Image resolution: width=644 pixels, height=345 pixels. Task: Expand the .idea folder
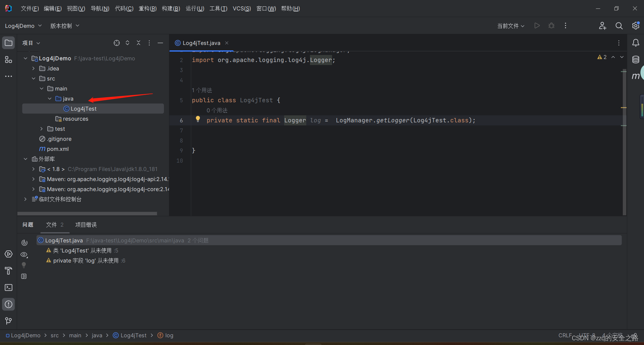(33, 68)
